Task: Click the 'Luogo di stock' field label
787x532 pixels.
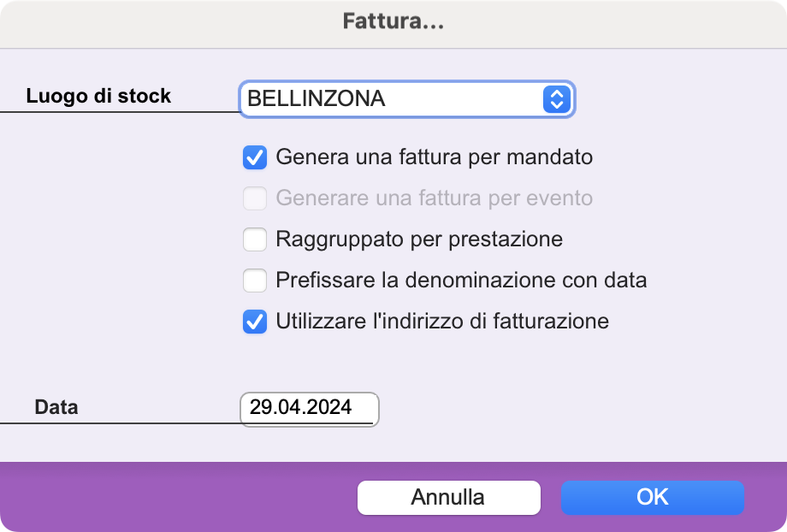Action: (x=98, y=96)
